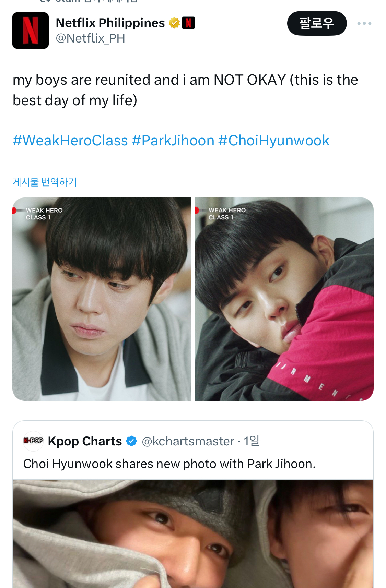
Task: Open the quoted selfie photo
Action: [x=193, y=533]
